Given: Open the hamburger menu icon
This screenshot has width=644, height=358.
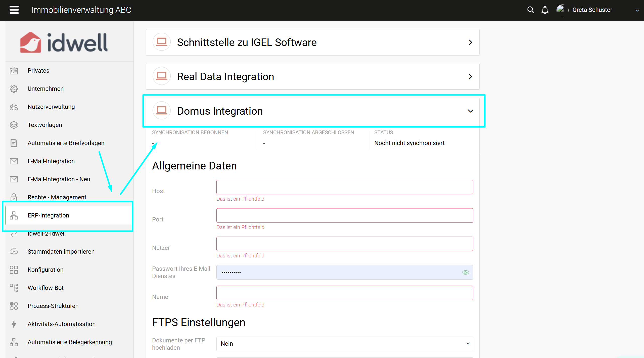Looking at the screenshot, I should [14, 10].
